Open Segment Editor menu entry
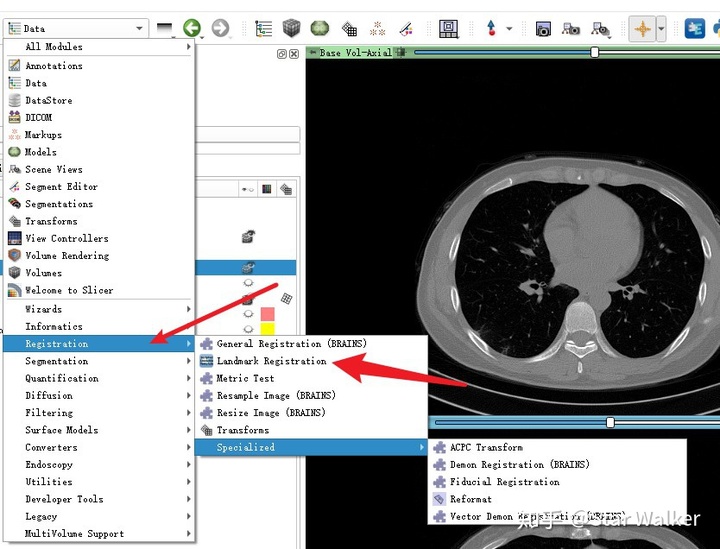720x549 pixels. pos(99,186)
